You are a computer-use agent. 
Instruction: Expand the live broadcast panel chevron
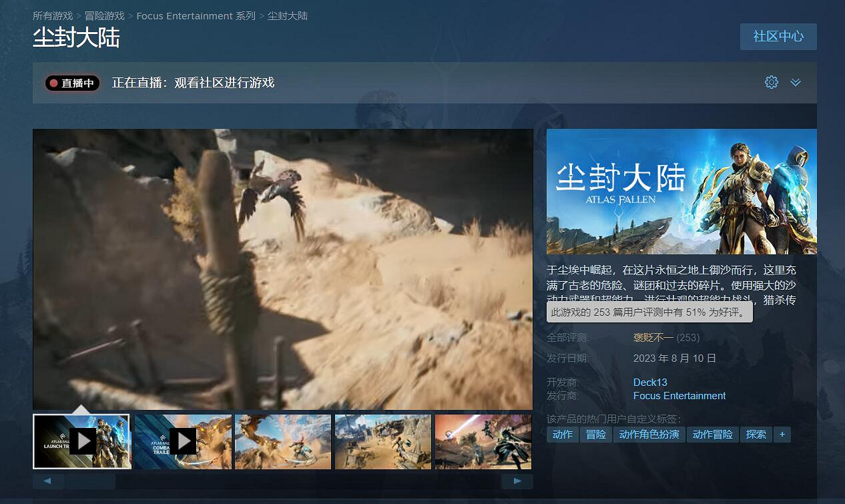tap(795, 82)
